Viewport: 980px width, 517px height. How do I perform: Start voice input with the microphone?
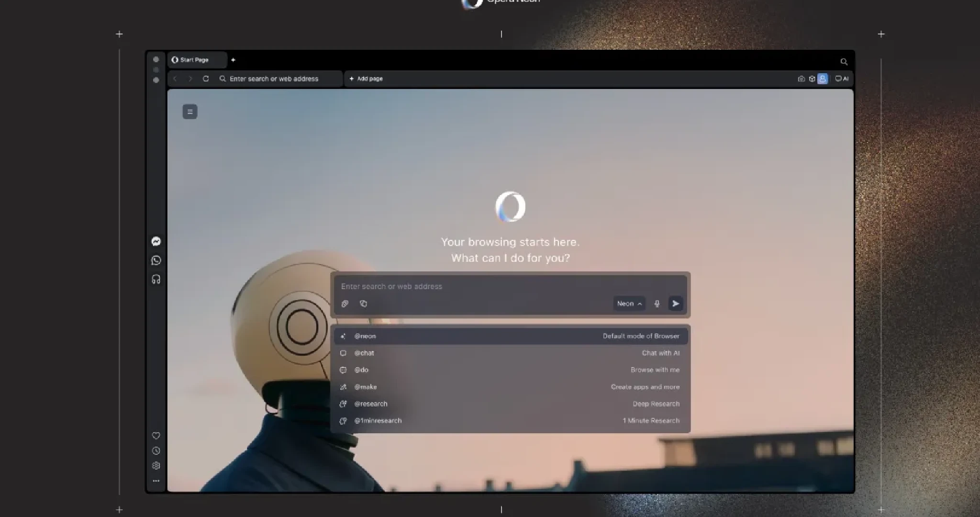(x=657, y=303)
